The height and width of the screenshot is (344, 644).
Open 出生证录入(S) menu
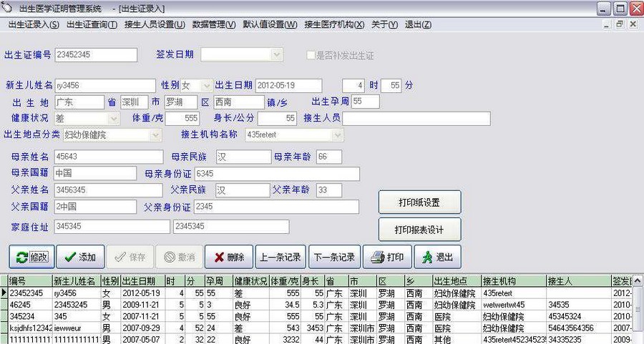(x=34, y=24)
